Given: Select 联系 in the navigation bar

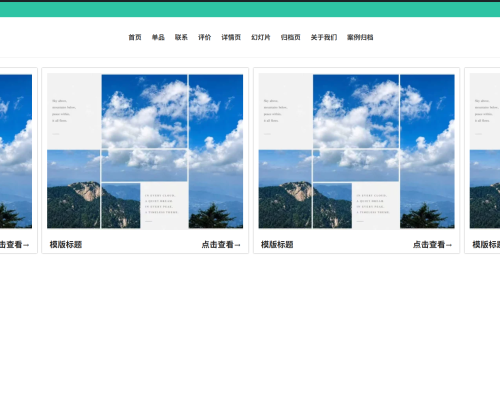Looking at the screenshot, I should click(181, 37).
